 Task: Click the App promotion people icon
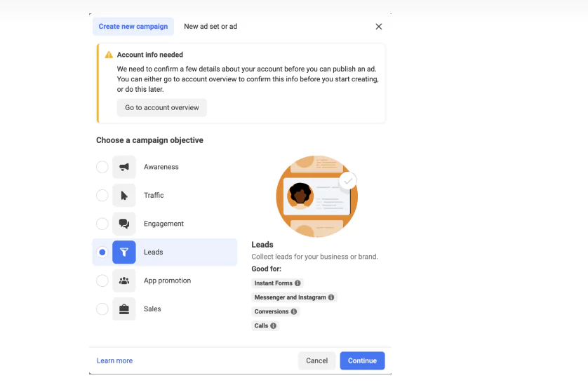pyautogui.click(x=124, y=281)
